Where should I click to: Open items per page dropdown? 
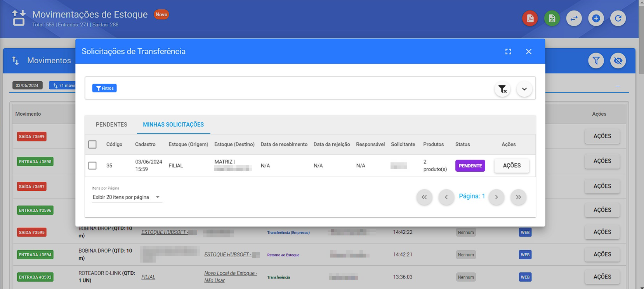pyautogui.click(x=127, y=197)
